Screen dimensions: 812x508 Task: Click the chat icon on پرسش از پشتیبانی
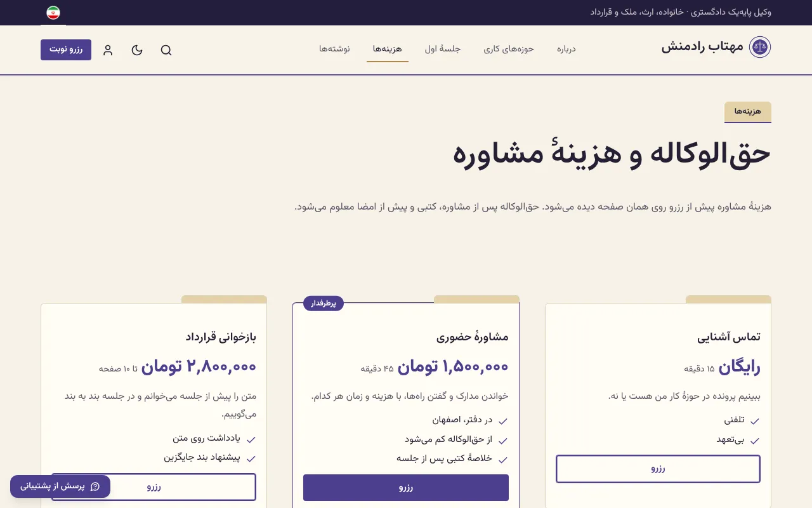(x=95, y=486)
